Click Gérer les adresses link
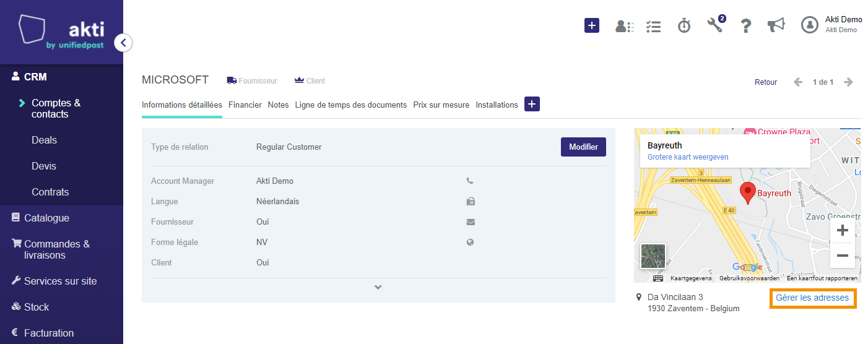 [812, 298]
